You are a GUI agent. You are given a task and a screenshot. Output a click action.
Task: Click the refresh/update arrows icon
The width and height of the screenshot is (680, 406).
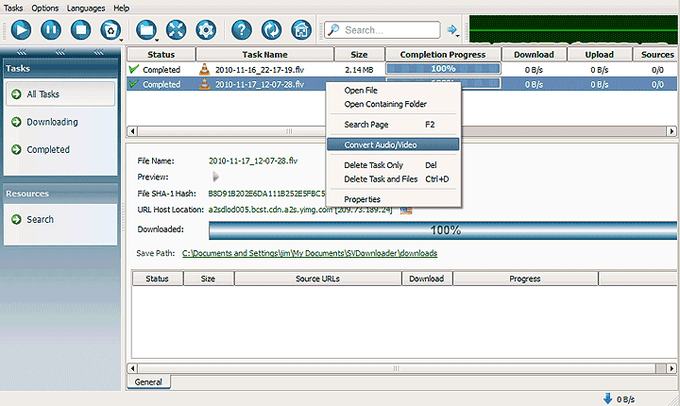click(271, 30)
